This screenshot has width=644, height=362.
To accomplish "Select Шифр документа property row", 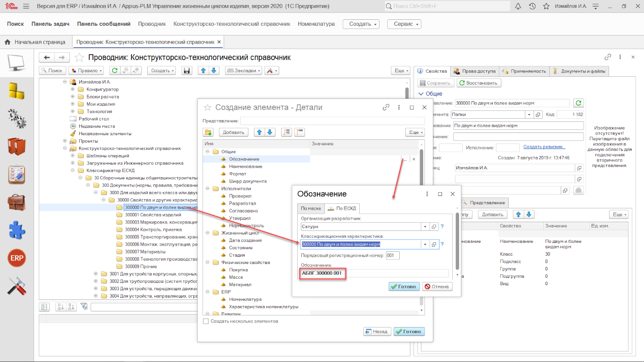I will pos(247,181).
